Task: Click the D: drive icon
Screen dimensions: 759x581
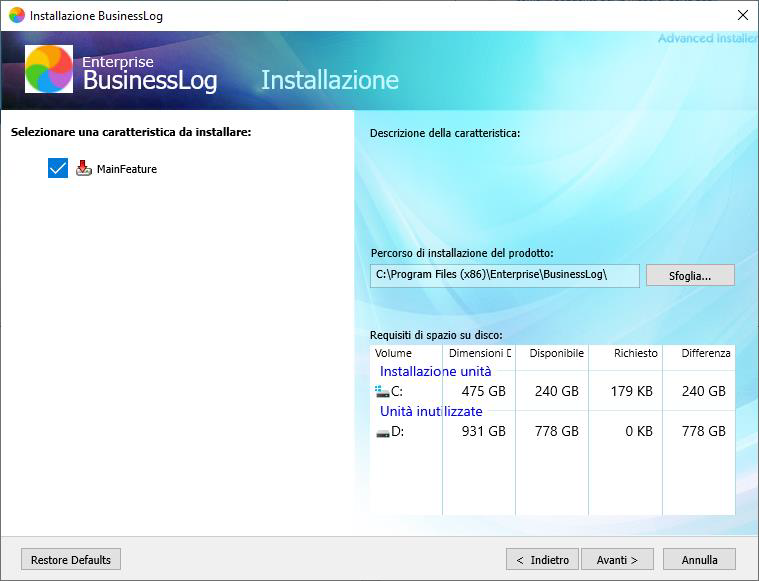Action: coord(382,432)
